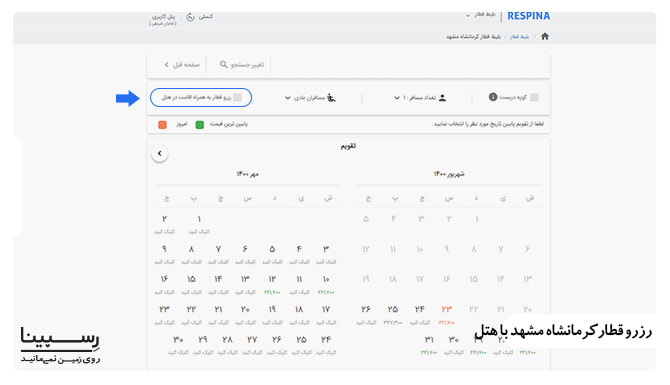Click the green lowest-price legend swatch
The image size is (670, 385).
[x=200, y=125]
